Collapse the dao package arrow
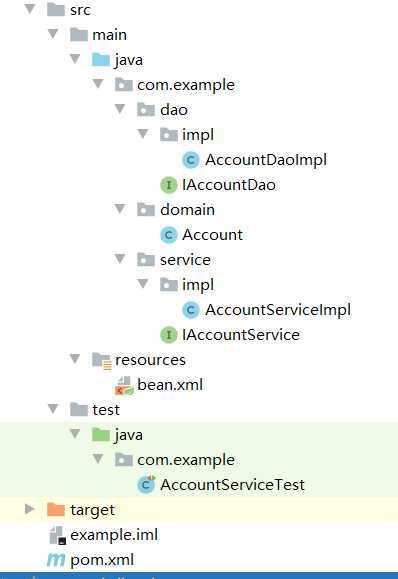This screenshot has height=579, width=398. click(x=120, y=109)
